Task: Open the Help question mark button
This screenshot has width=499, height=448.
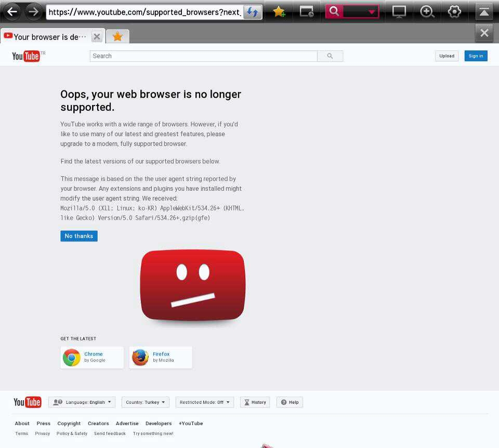Action: click(290, 402)
